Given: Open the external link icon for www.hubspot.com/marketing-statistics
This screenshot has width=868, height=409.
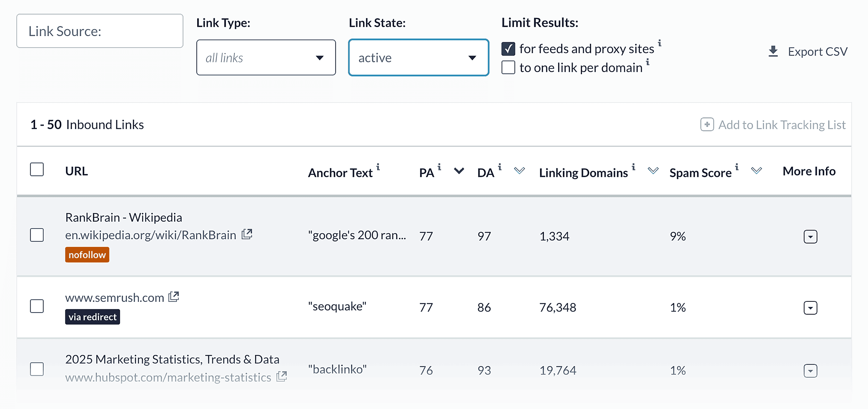Looking at the screenshot, I should point(282,376).
